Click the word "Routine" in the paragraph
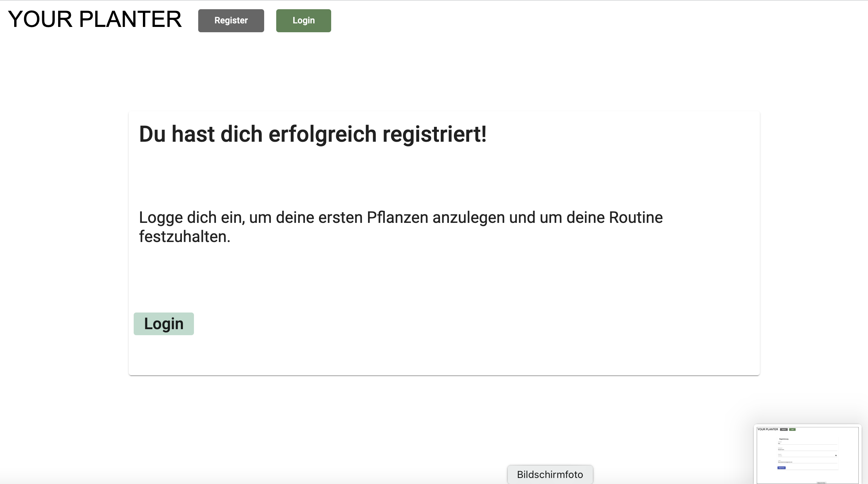 coord(635,218)
